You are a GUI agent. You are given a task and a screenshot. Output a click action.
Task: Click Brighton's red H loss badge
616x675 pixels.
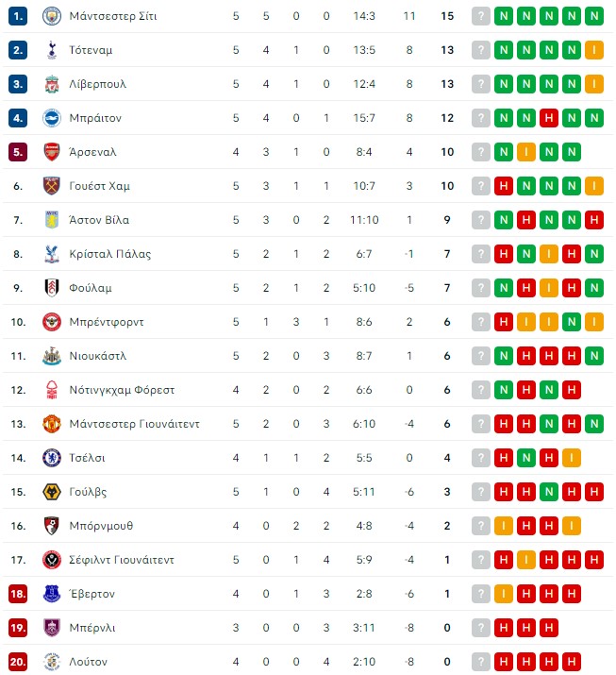point(549,118)
